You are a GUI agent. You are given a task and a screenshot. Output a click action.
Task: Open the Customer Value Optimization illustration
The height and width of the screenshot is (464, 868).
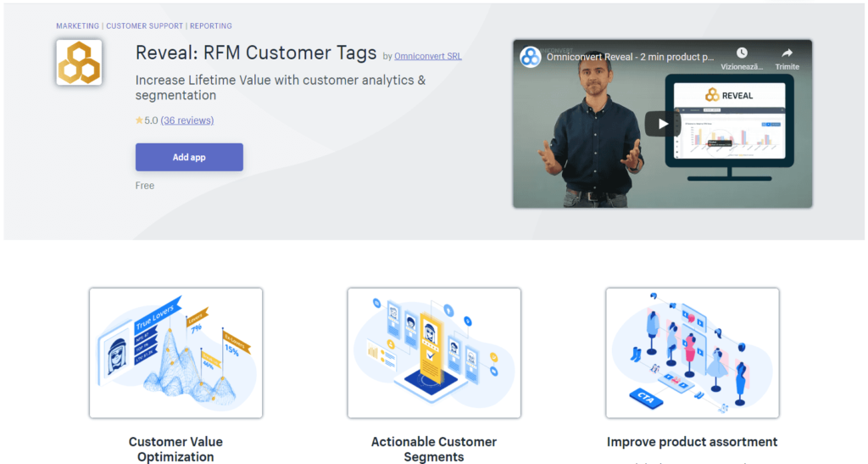click(176, 353)
